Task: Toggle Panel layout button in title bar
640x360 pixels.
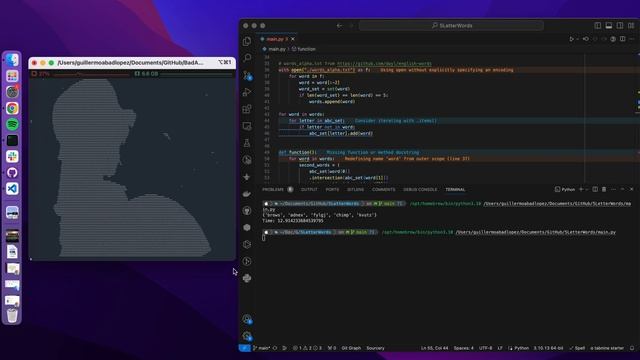Action: [x=609, y=26]
